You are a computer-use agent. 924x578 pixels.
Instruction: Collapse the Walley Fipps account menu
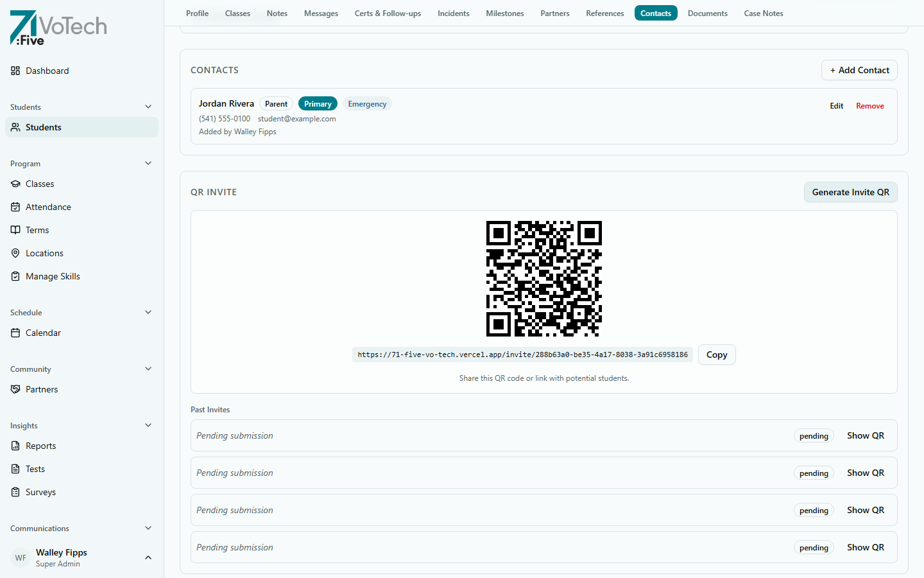[x=148, y=557]
